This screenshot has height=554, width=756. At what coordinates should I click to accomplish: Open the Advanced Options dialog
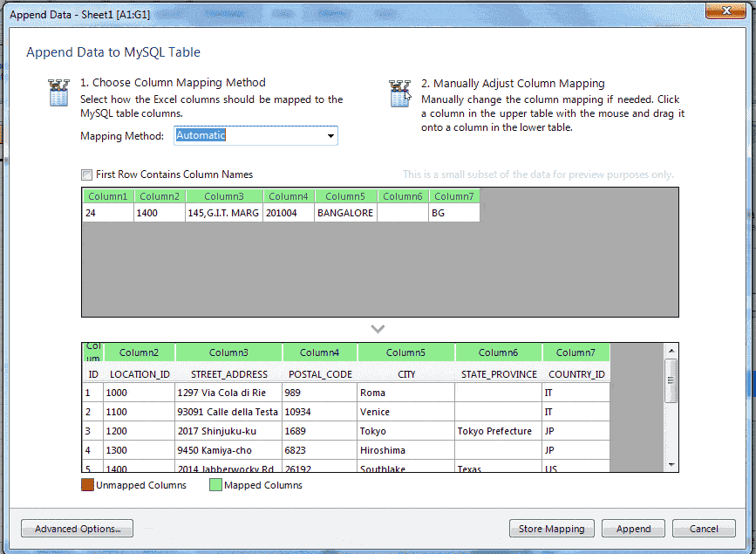click(76, 528)
